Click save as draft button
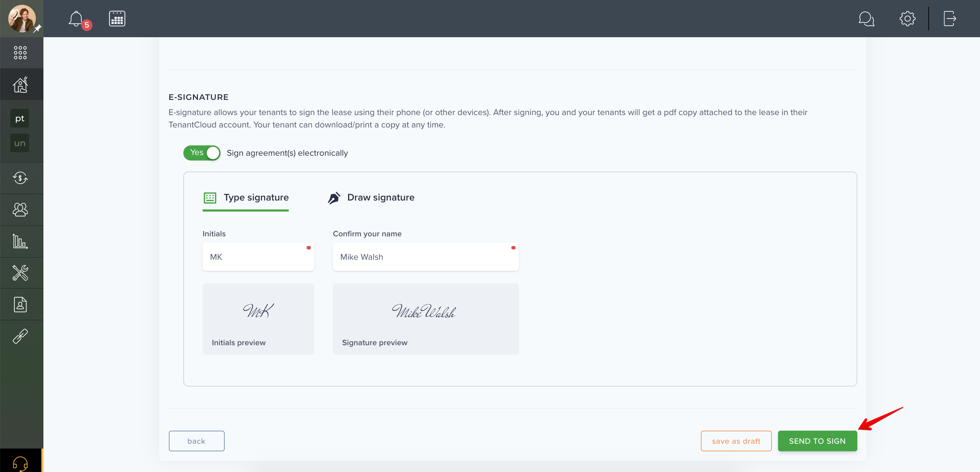Screen dimensions: 980x472 click(736, 441)
